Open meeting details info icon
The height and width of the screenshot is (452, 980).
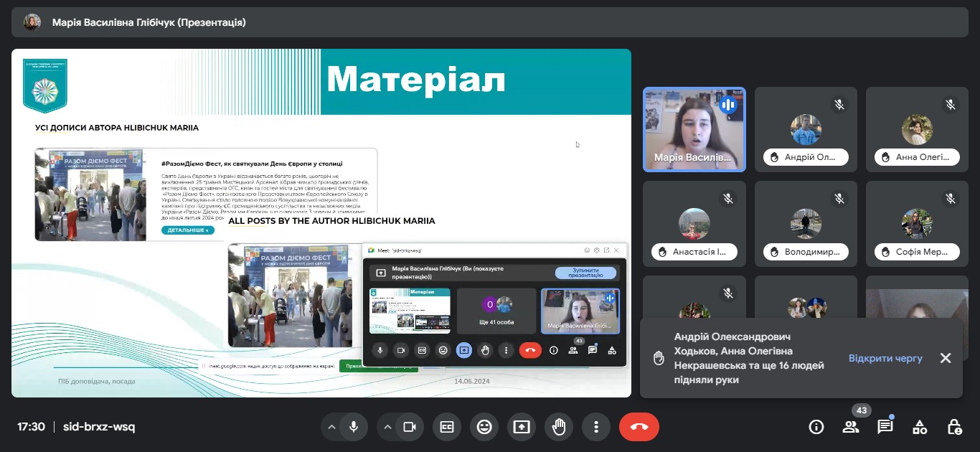tap(816, 427)
